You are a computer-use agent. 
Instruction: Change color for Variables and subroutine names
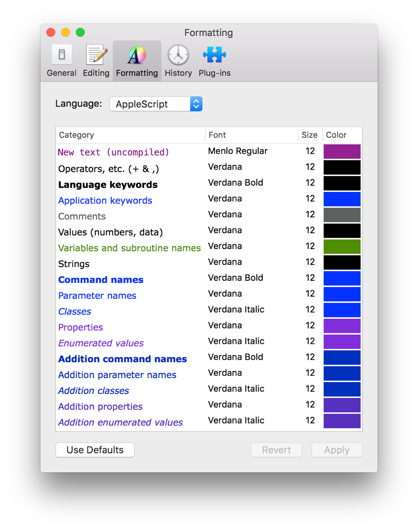point(342,247)
